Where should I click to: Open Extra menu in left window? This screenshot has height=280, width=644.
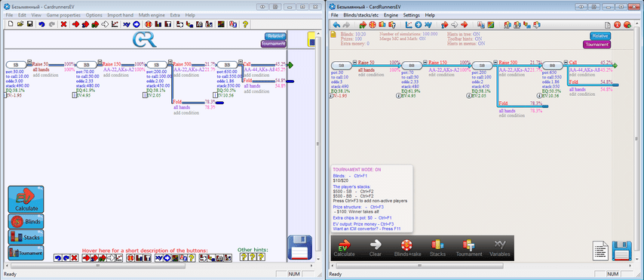[x=175, y=15]
